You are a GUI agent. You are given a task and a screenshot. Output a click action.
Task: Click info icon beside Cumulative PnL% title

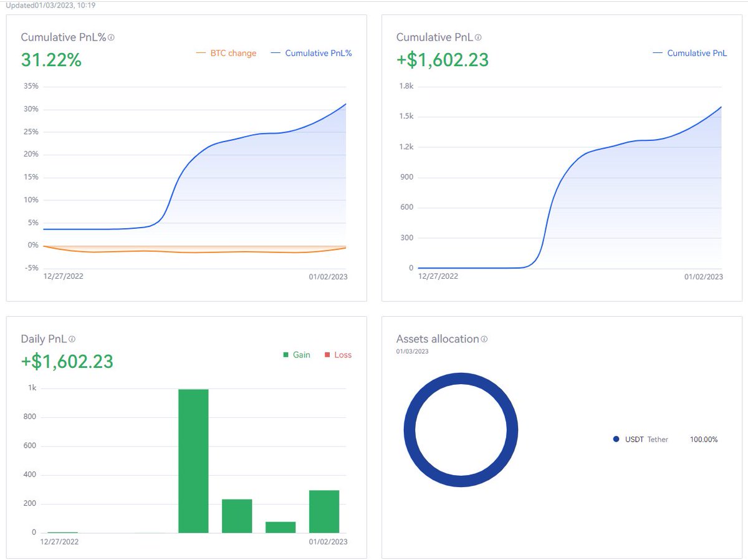(112, 37)
